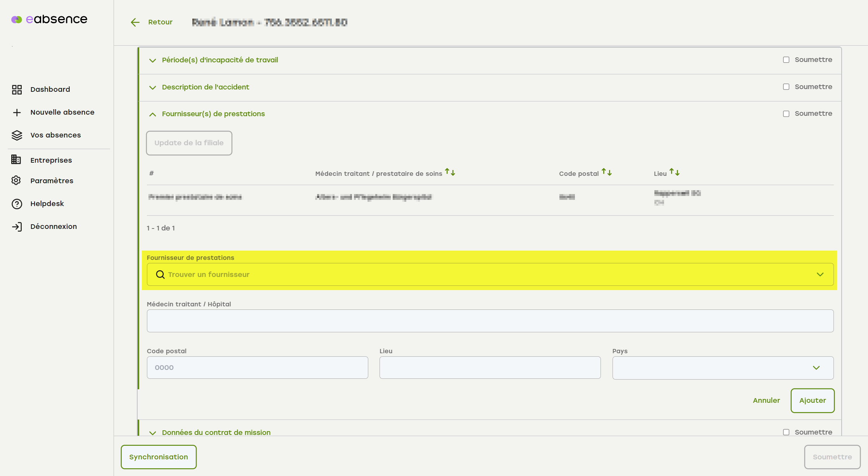This screenshot has height=476, width=868.
Task: Click the plus icon for Nouvelle absence
Action: click(x=17, y=112)
